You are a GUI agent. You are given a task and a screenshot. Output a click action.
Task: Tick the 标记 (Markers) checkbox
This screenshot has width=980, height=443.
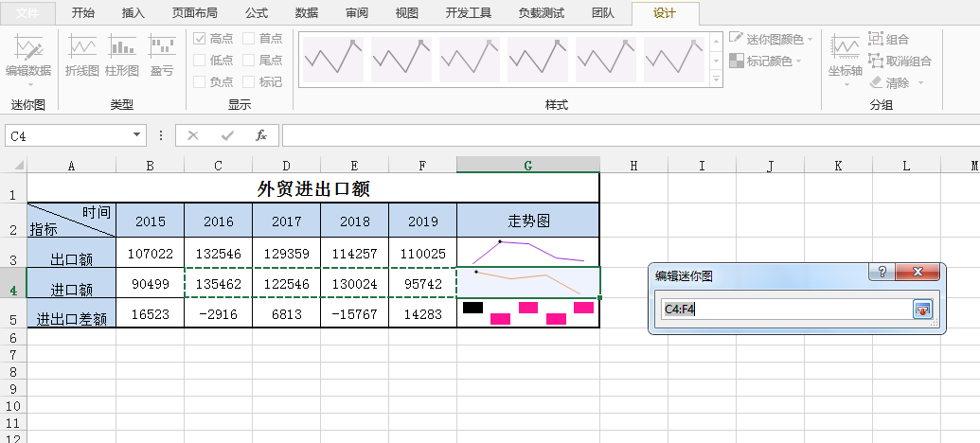tap(249, 82)
